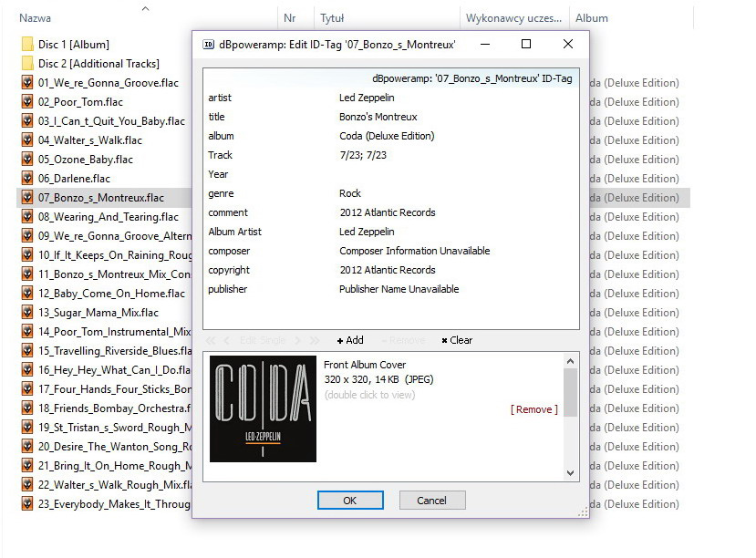Select the title field value Bonzo's Montreux
This screenshot has height=558, width=756.
[378, 117]
